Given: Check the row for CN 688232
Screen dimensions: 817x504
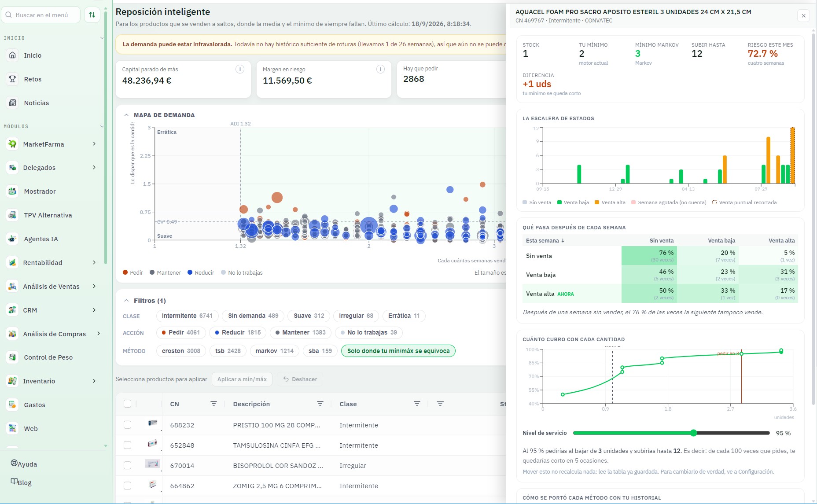Looking at the screenshot, I should tap(128, 425).
